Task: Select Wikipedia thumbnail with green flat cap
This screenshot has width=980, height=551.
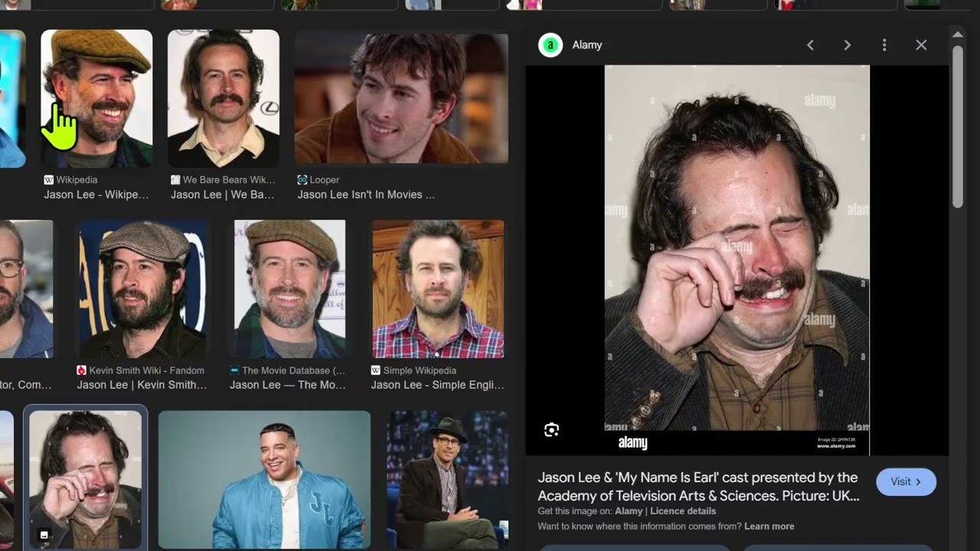Action: coord(96,98)
